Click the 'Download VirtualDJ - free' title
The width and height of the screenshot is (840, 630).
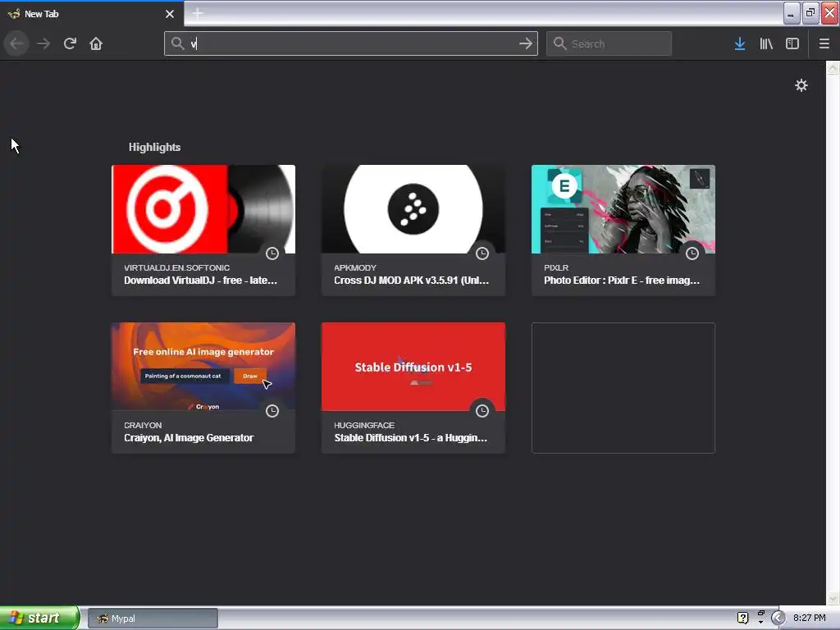tap(201, 281)
